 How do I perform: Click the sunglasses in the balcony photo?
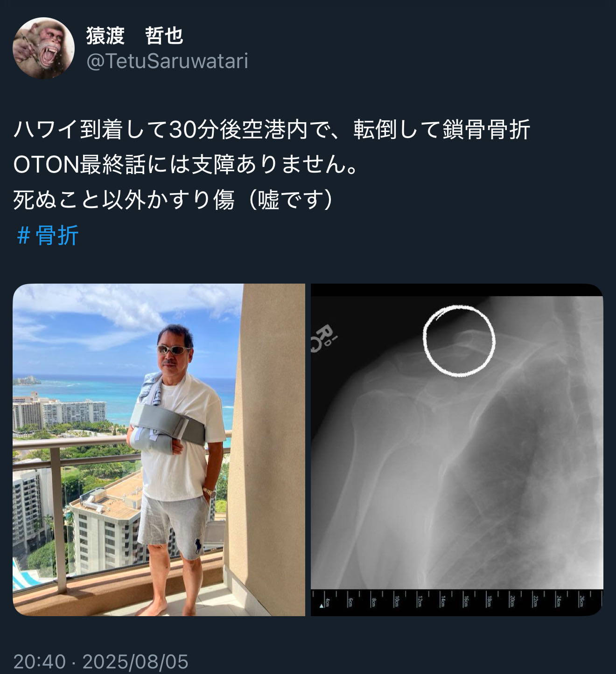pos(173,349)
